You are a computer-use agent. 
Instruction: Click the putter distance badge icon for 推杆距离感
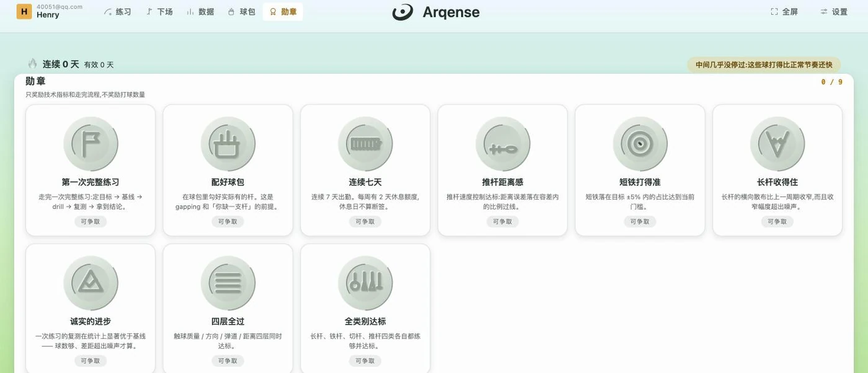[x=503, y=144]
